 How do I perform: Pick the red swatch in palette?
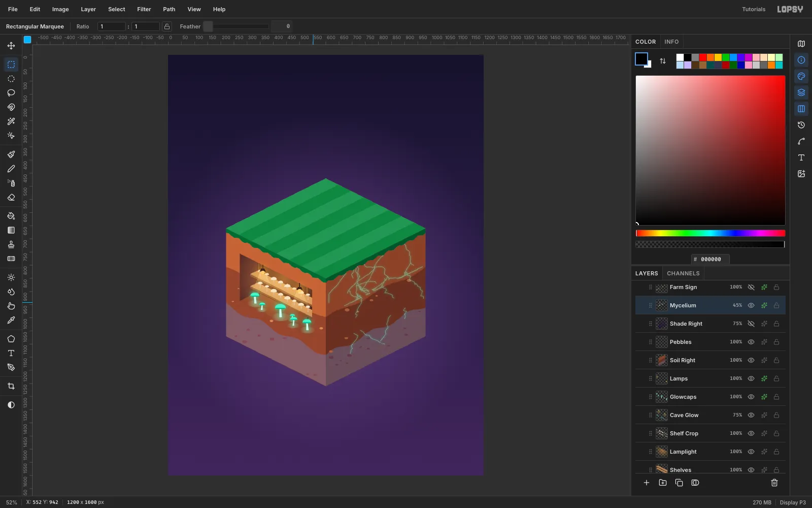tap(703, 57)
